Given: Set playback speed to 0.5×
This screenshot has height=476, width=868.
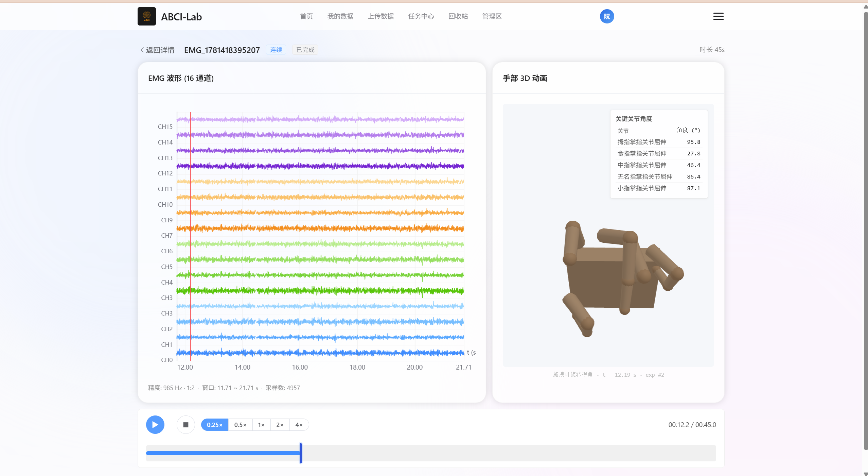Looking at the screenshot, I should [x=240, y=425].
